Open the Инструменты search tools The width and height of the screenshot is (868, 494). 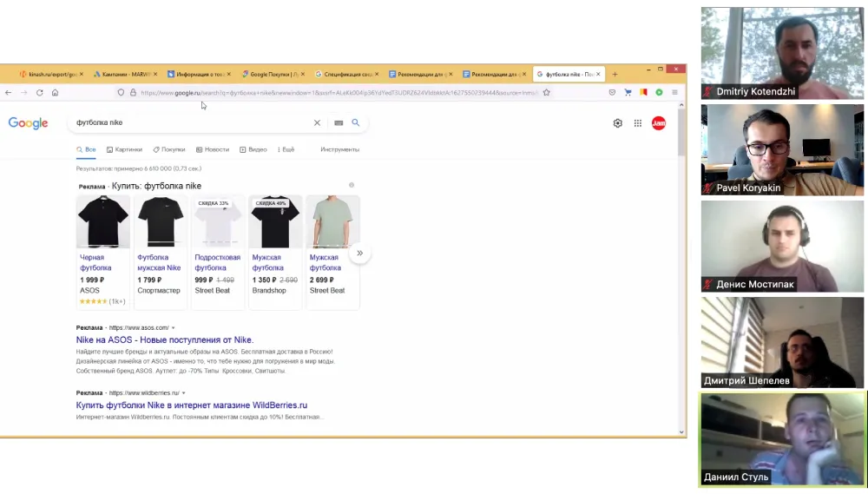pyautogui.click(x=340, y=149)
